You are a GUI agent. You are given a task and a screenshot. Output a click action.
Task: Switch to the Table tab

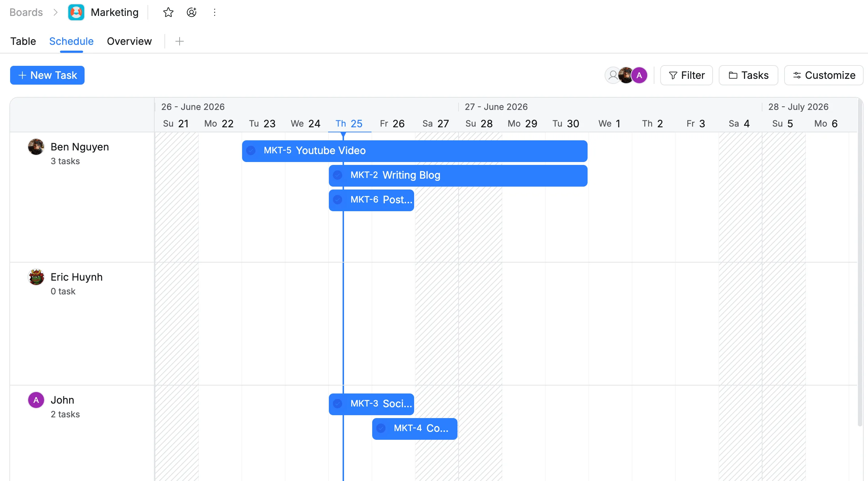pyautogui.click(x=23, y=41)
